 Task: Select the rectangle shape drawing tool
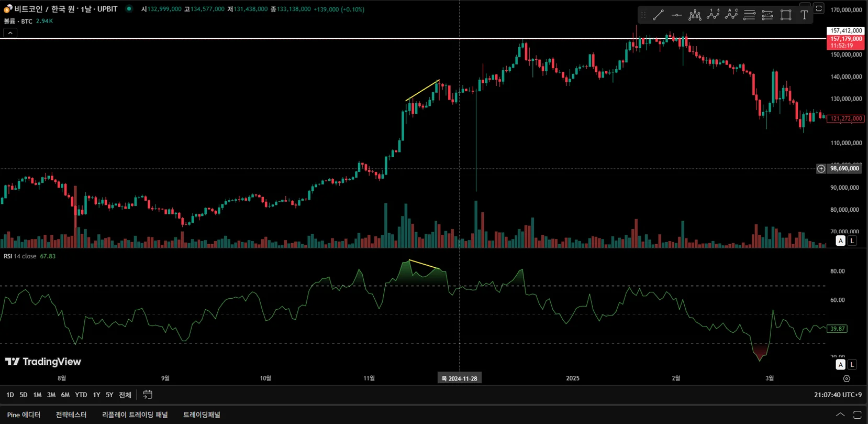click(x=786, y=15)
